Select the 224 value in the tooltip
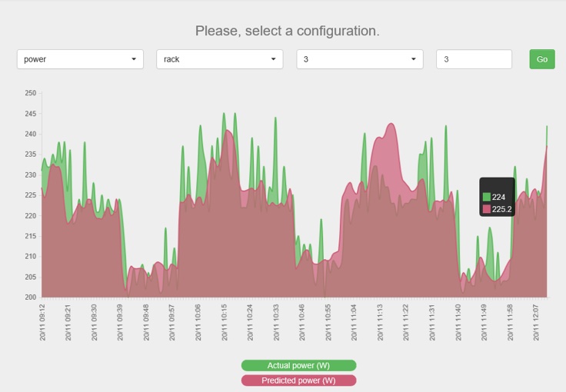 click(x=498, y=198)
